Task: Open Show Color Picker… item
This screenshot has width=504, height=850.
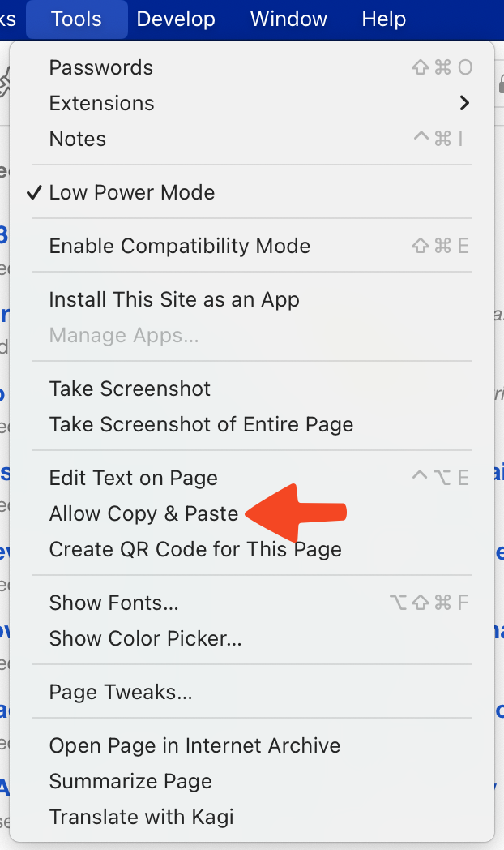Action: pos(252,638)
